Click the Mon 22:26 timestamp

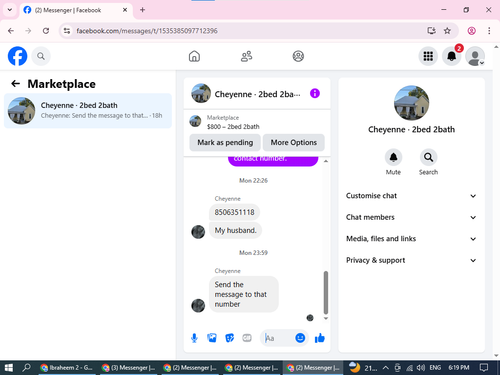tap(253, 180)
